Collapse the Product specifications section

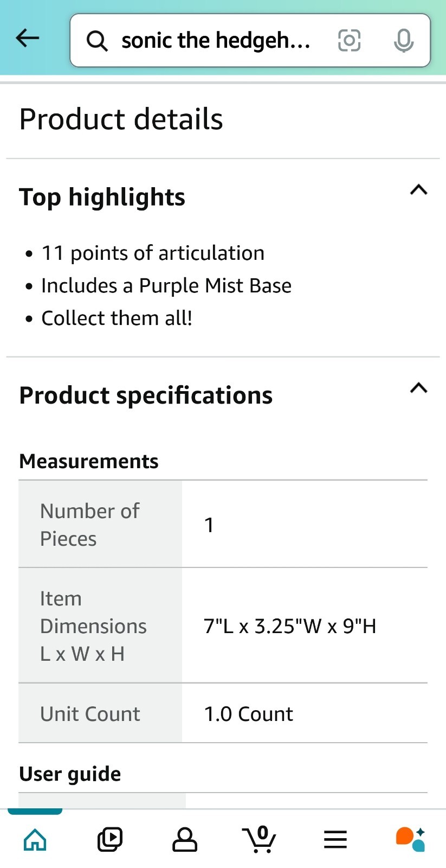(419, 388)
